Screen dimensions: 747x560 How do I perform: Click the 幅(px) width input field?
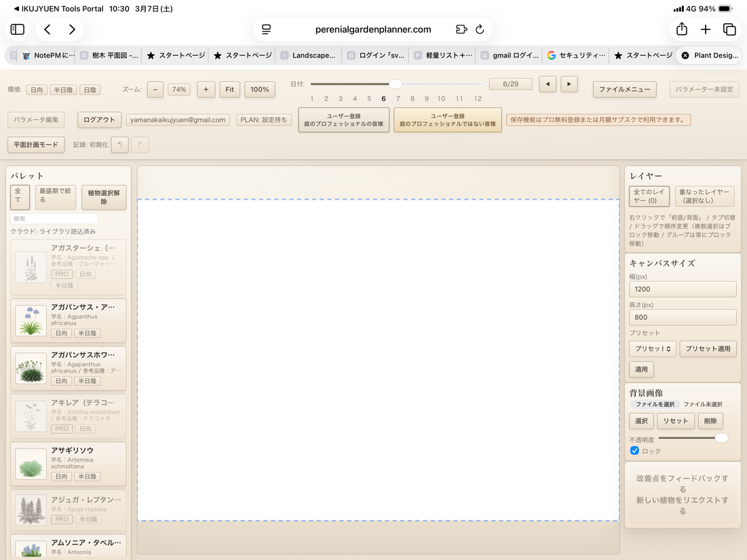[683, 289]
